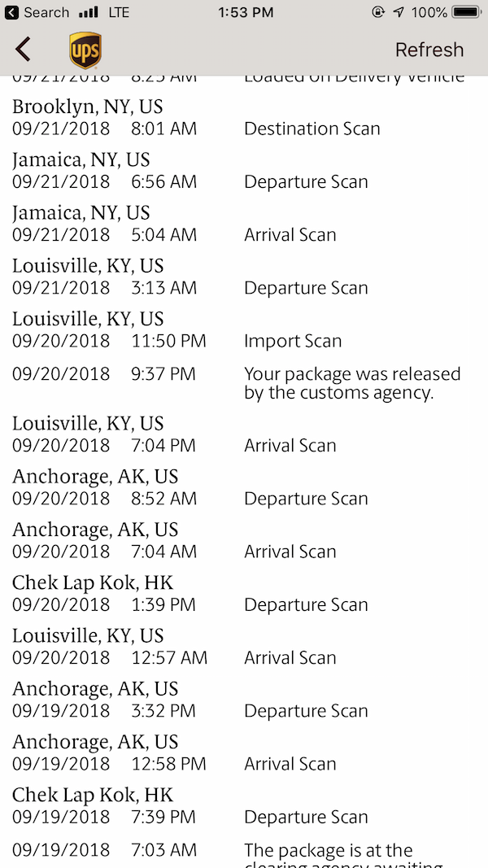Tap Refresh to reload tracking
The image size is (488, 868).
(x=429, y=50)
